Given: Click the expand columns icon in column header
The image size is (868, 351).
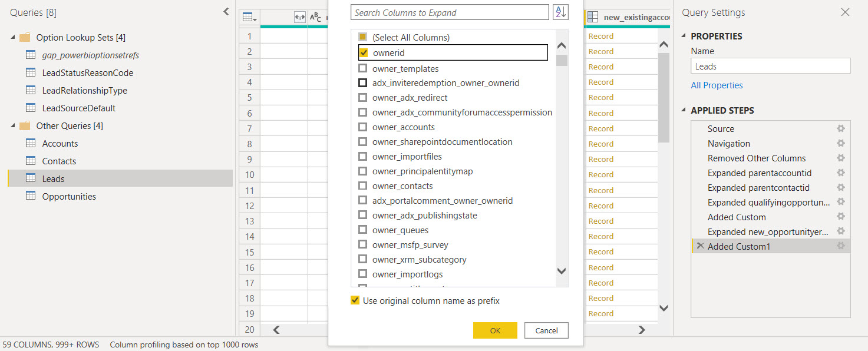Looking at the screenshot, I should coord(299,18).
